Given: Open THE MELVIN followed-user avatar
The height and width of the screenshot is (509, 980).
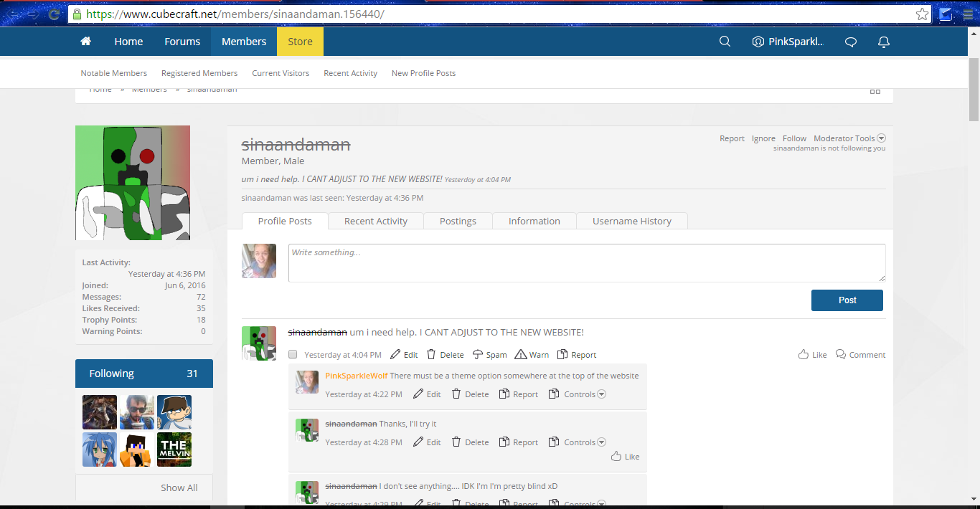Looking at the screenshot, I should click(174, 449).
